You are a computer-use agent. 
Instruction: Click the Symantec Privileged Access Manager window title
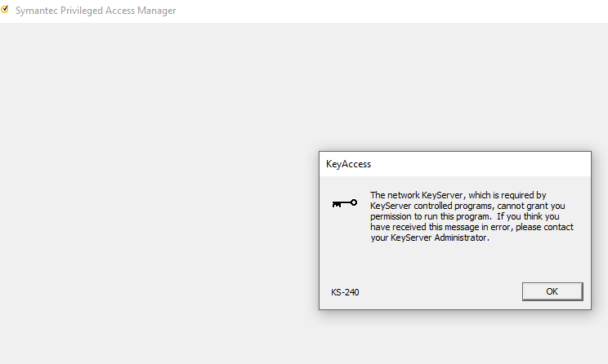coord(96,11)
